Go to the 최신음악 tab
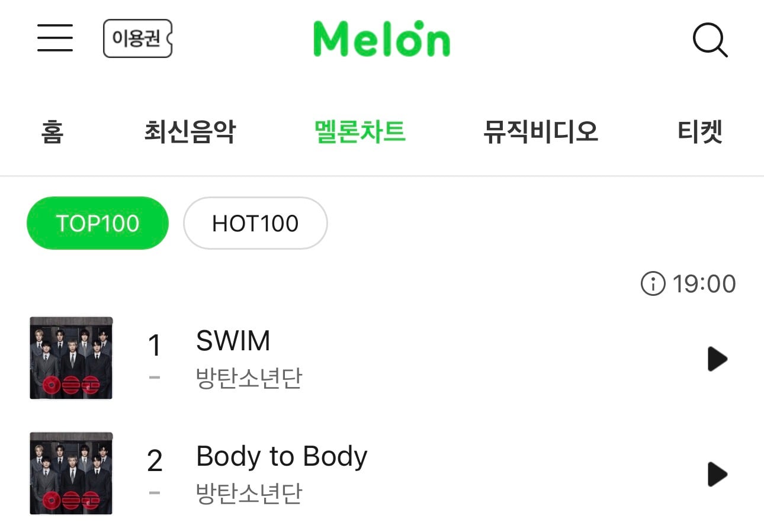The image size is (764, 532). point(190,131)
